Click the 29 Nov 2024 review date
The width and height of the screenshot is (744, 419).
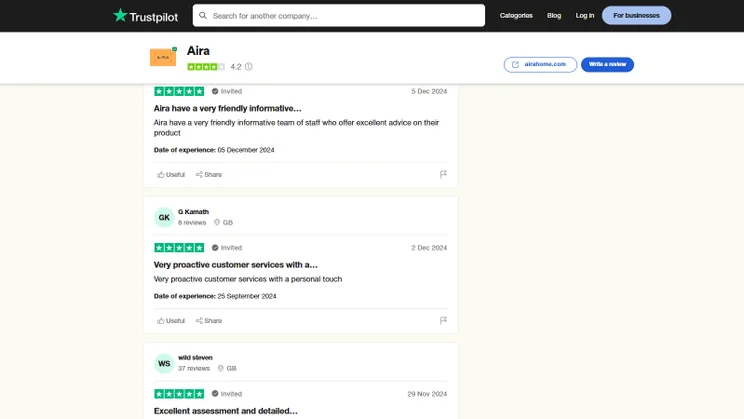click(x=427, y=394)
